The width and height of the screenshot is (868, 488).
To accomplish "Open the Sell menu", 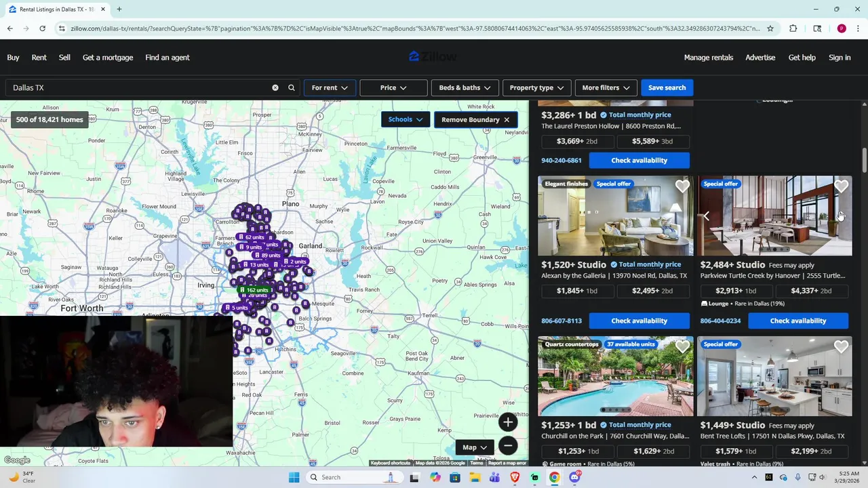I will tap(64, 58).
